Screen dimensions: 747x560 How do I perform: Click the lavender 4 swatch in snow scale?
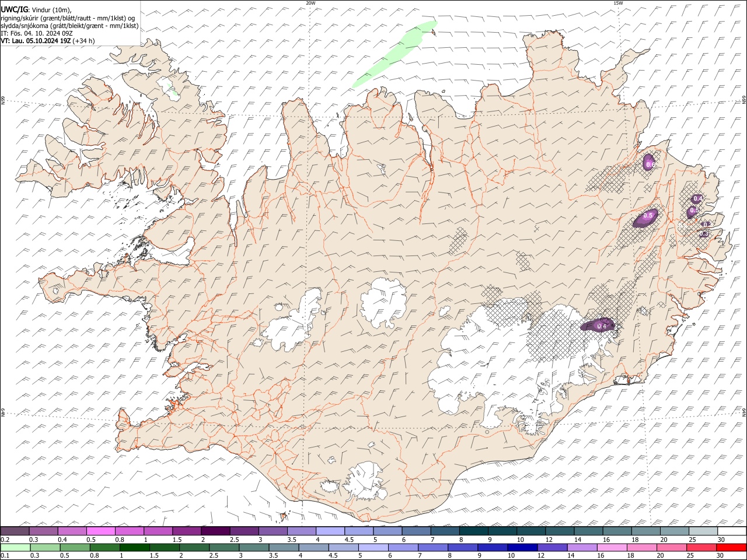pos(330,531)
